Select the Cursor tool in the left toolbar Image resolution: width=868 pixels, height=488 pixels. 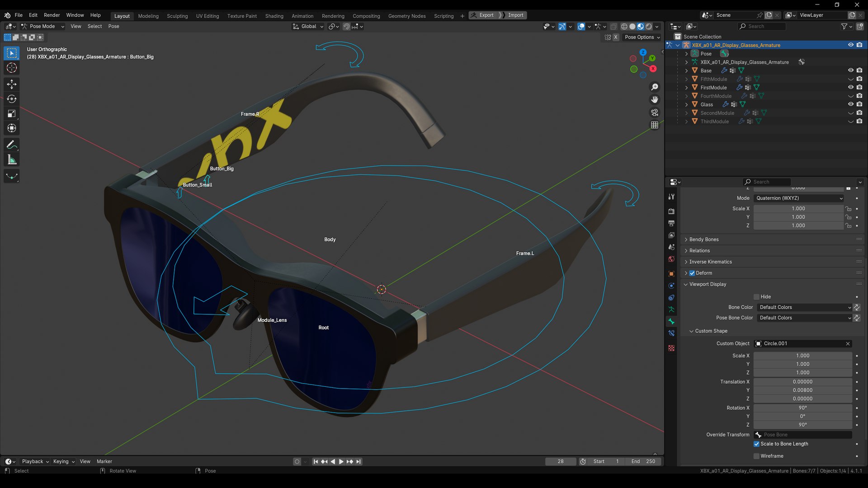(x=12, y=68)
